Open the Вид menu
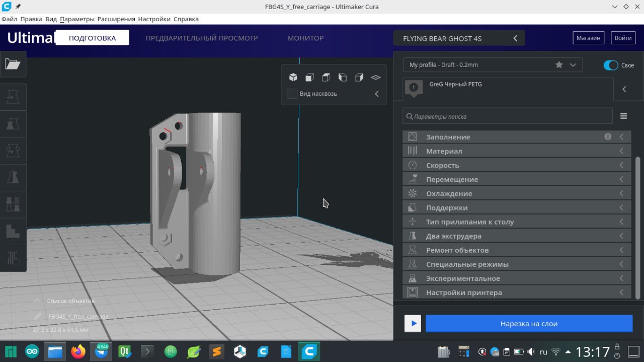644x362 pixels. tap(51, 19)
